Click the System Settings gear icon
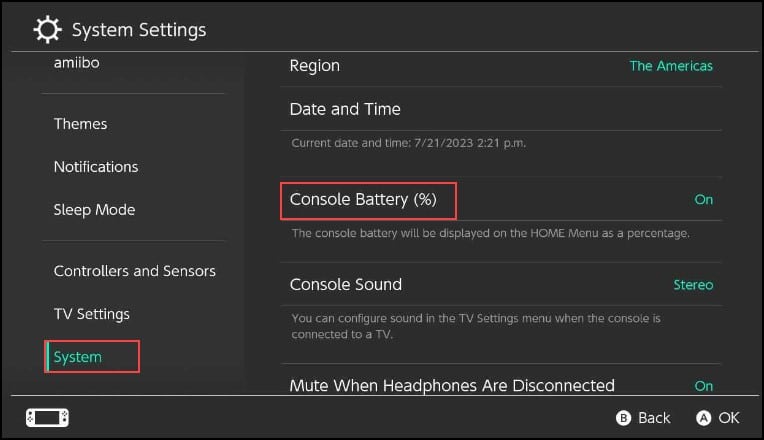Viewport: 764px width, 440px height. click(x=47, y=30)
